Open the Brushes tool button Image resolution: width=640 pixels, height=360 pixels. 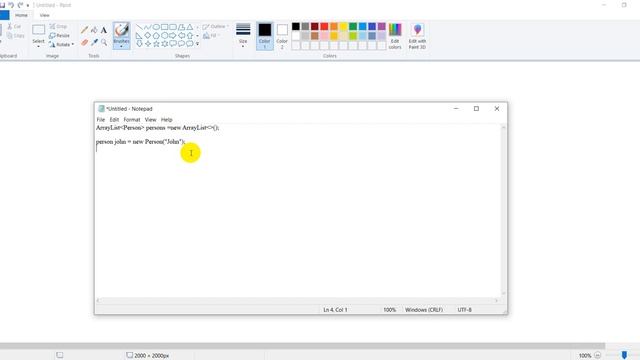click(121, 36)
